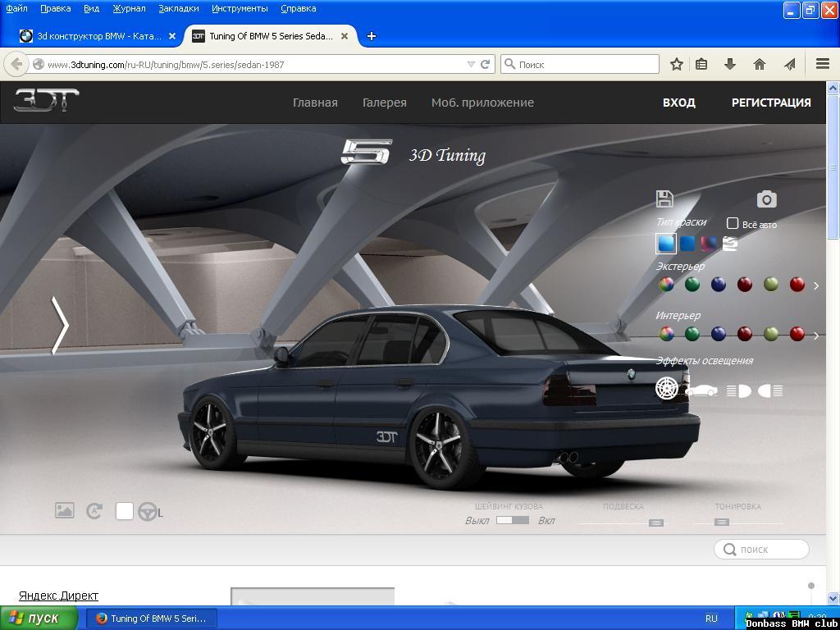Click the steering wheel L icon

click(147, 511)
